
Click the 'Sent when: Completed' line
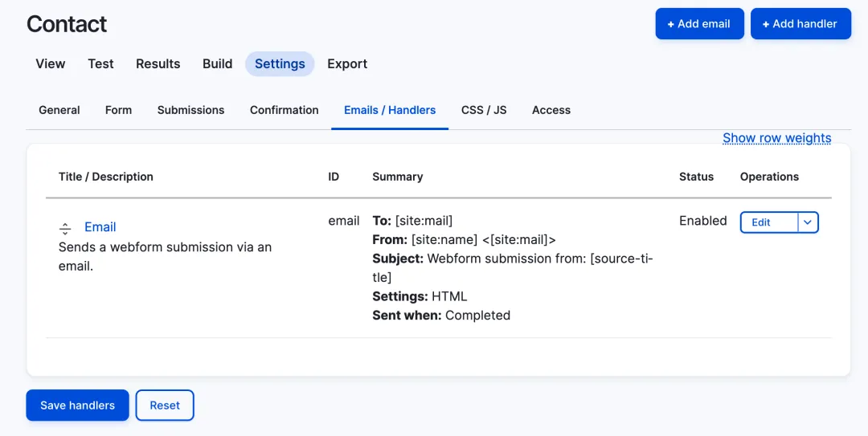441,316
